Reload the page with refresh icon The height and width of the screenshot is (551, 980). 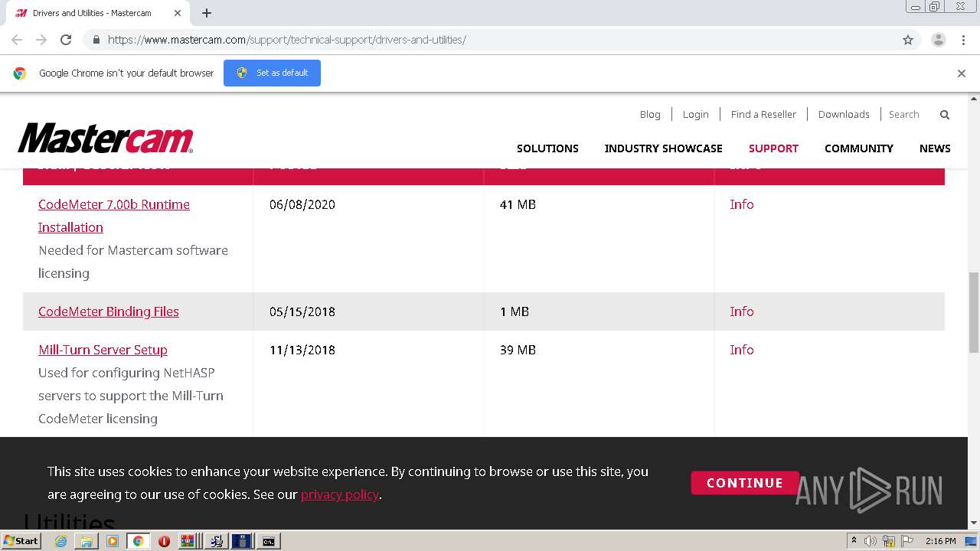[x=66, y=40]
